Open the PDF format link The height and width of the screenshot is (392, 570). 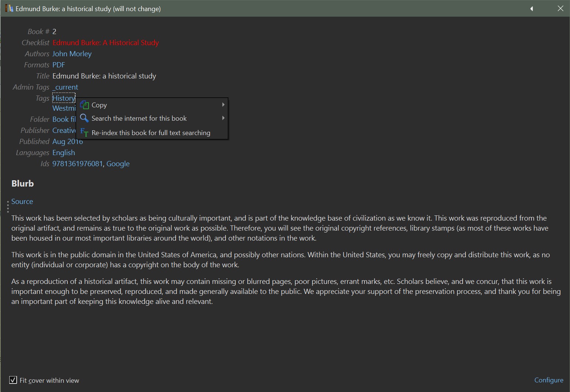tap(59, 65)
